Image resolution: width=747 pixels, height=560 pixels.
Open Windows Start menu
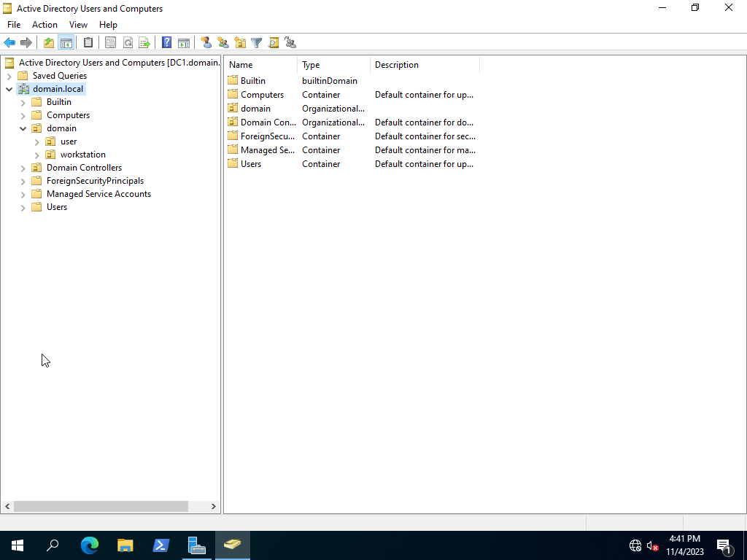coord(18,545)
